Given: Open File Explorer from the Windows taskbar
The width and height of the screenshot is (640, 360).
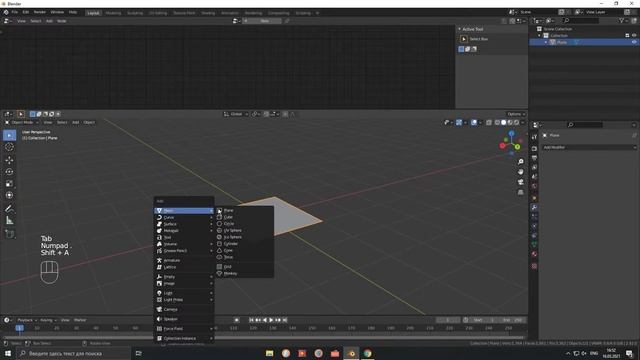Looking at the screenshot, I should 269,353.
